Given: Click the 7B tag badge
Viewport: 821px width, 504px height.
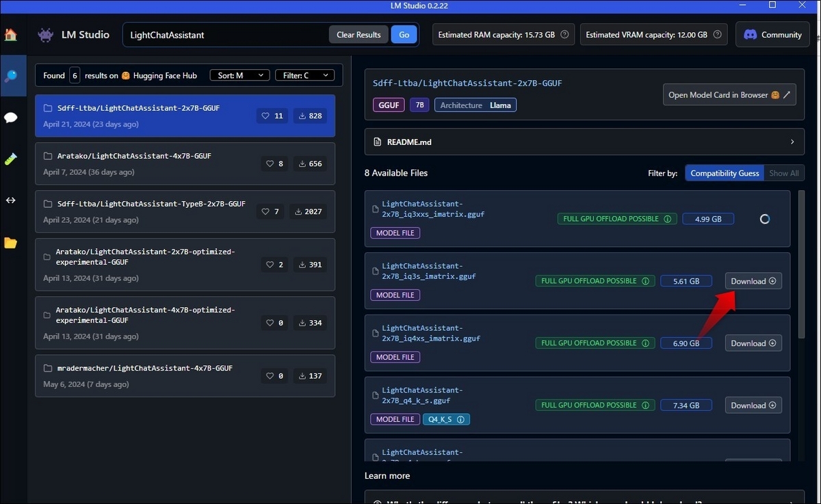Looking at the screenshot, I should coord(419,105).
